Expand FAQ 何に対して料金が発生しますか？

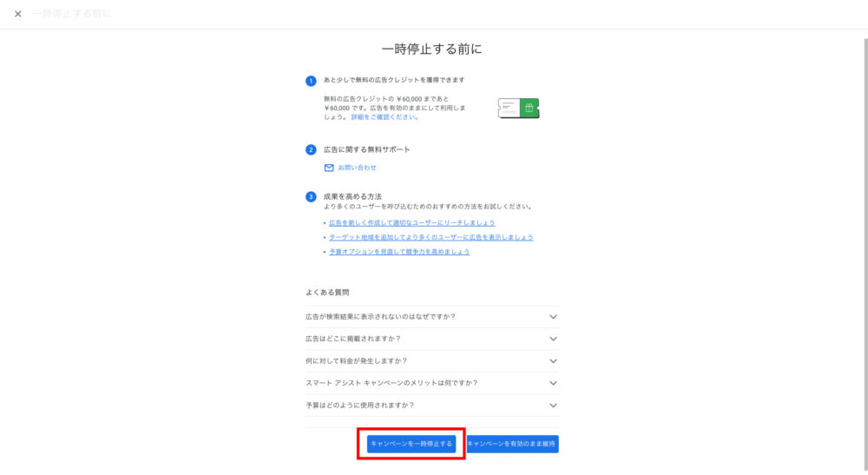click(431, 361)
